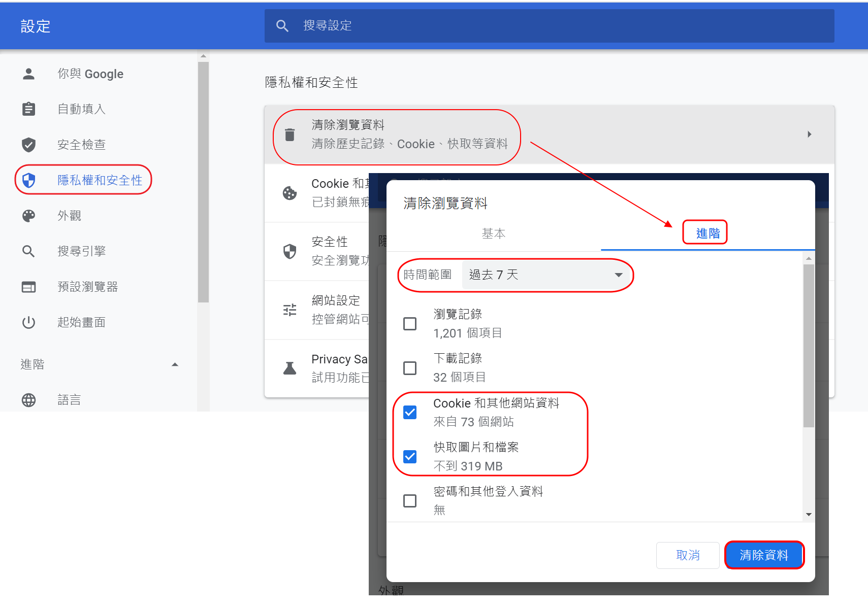The height and width of the screenshot is (609, 868).
Task: Check 密碼和其他登入資料
Action: 410,500
